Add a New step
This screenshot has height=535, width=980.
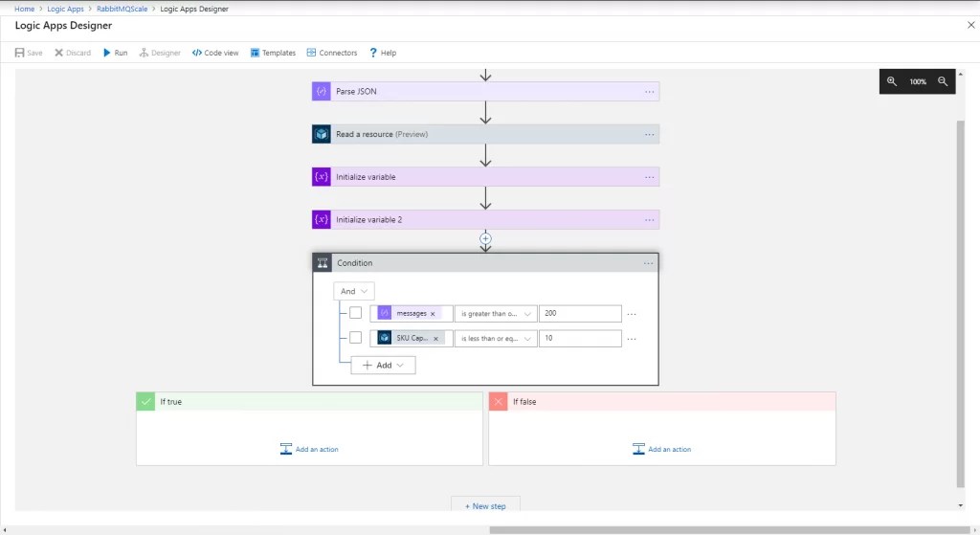485,505
